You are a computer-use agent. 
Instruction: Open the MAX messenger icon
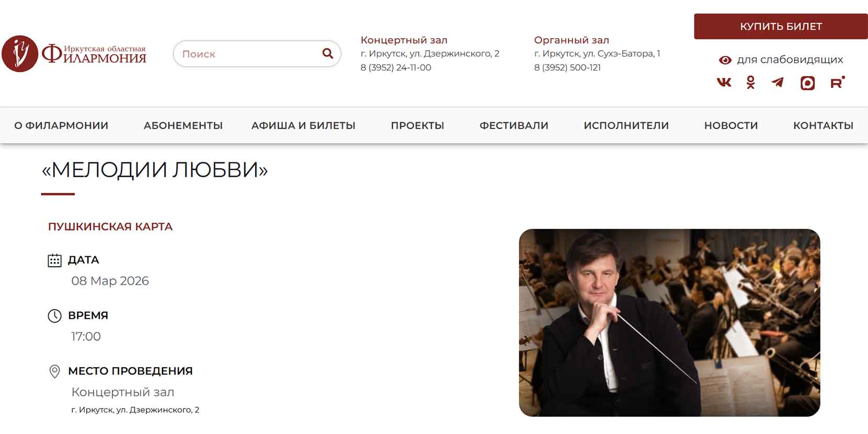coord(807,83)
